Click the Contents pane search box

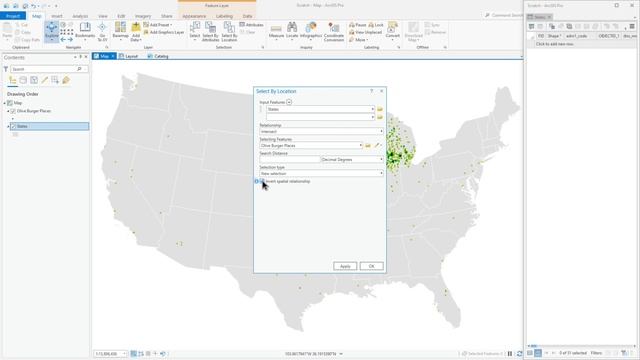pyautogui.click(x=48, y=69)
